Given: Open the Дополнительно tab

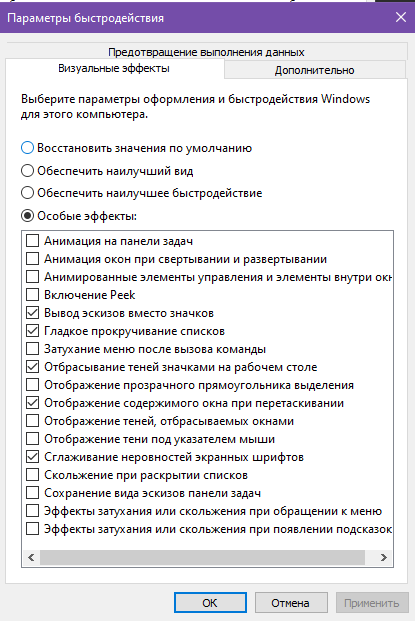Looking at the screenshot, I should coord(314,70).
